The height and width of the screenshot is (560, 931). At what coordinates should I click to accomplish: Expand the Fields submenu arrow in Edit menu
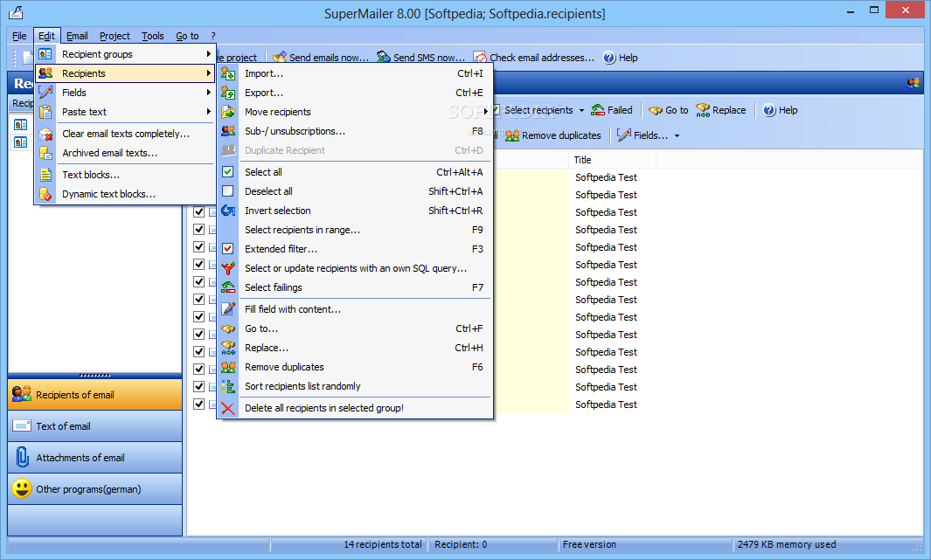coord(208,93)
